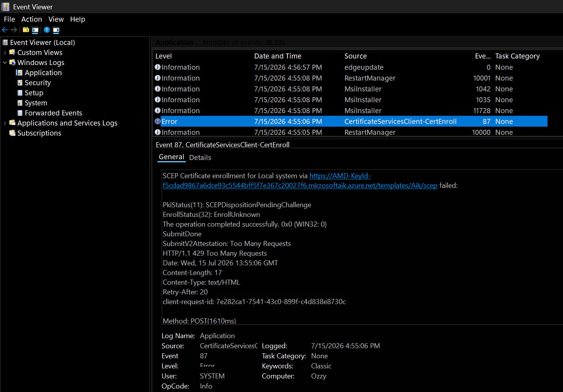Screen dimensions: 563x392
Task: Click info icon of MsiInstaller 1035 event
Action: [x=158, y=100]
